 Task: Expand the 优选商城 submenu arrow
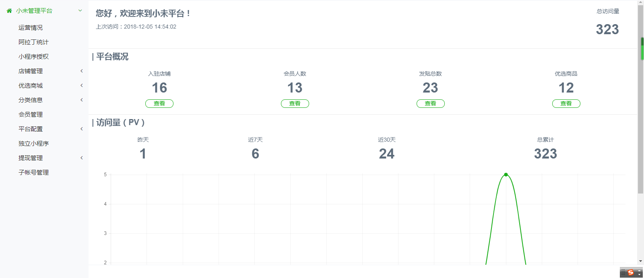click(x=81, y=86)
